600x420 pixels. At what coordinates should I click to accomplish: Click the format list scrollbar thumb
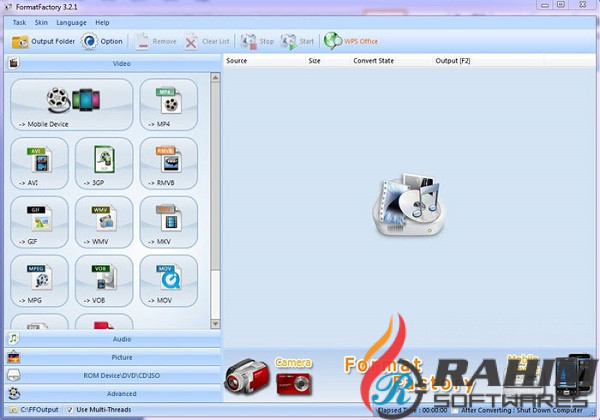pyautogui.click(x=215, y=175)
